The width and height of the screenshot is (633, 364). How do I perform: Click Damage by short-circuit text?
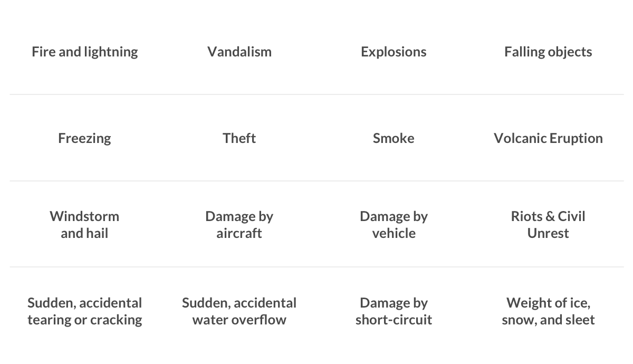[x=394, y=311]
